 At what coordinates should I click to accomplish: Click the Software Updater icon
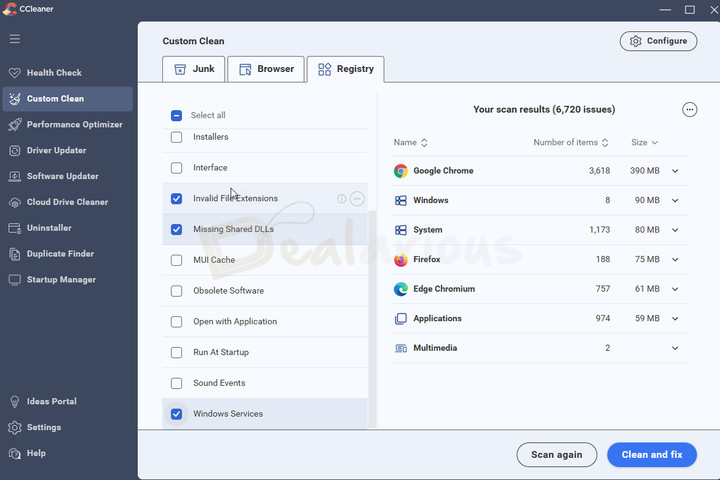click(15, 176)
